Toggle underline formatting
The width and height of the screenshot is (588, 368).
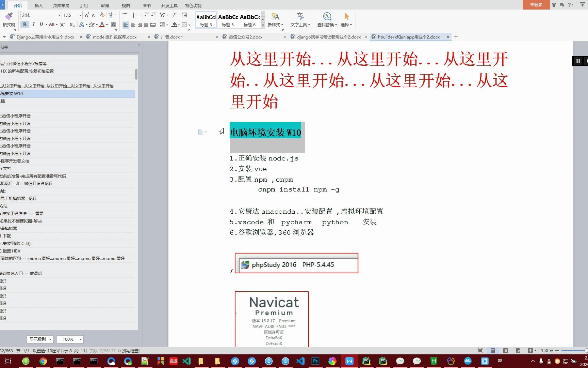pyautogui.click(x=41, y=25)
